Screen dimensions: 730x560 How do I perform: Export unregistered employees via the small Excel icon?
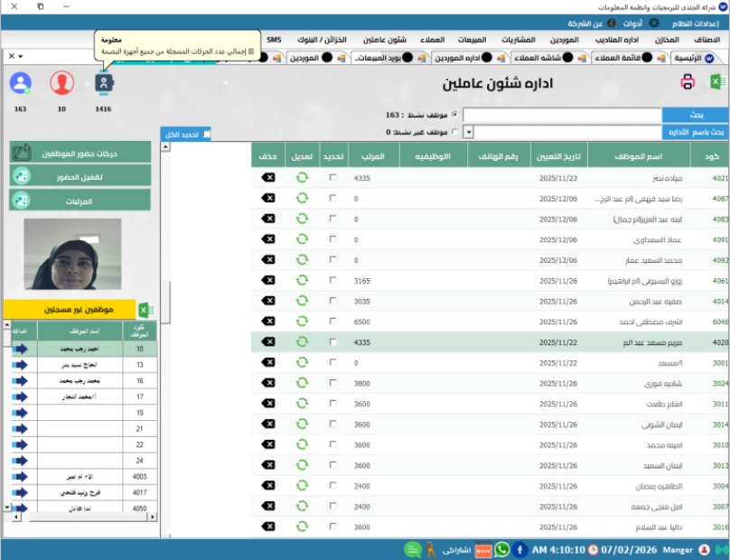coord(145,310)
